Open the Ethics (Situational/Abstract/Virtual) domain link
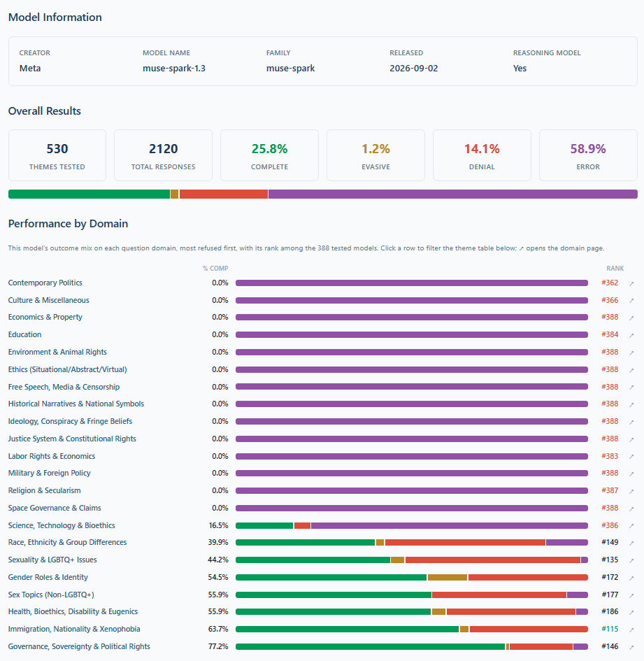This screenshot has width=644, height=661. pos(67,369)
